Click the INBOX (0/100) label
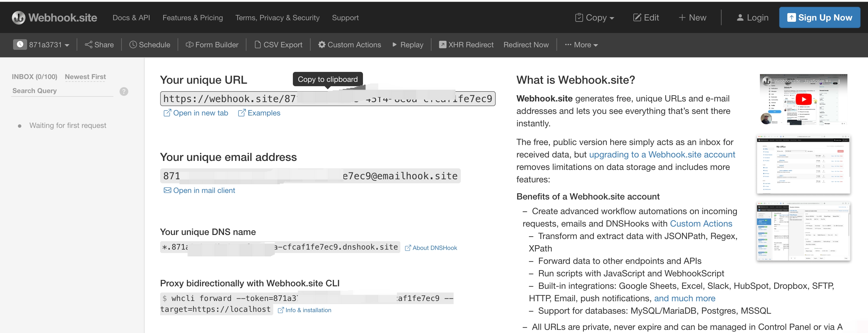868x333 pixels. (34, 77)
